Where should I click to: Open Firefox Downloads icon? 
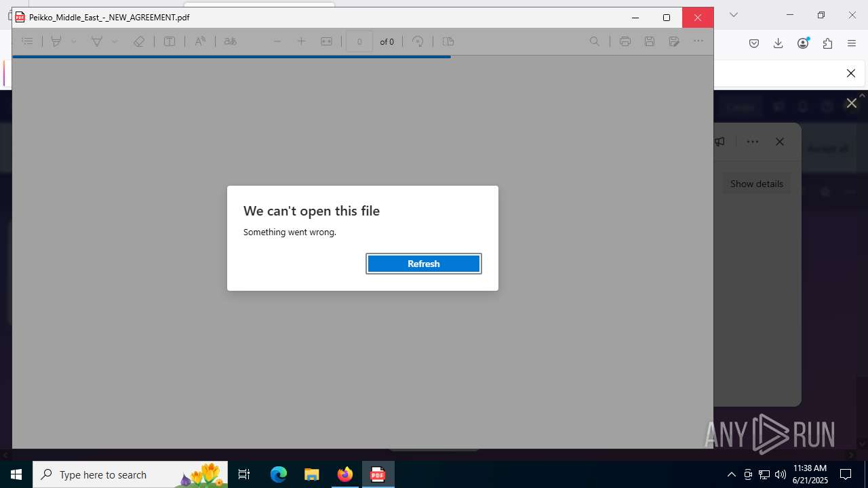778,43
